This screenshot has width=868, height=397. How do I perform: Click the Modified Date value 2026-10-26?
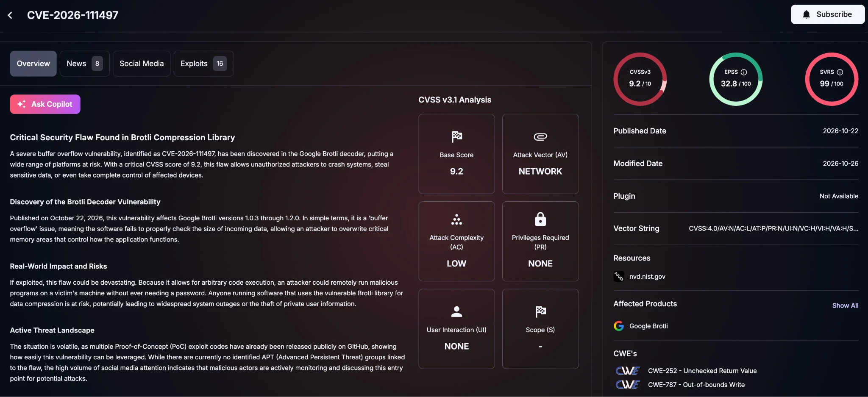pos(840,164)
